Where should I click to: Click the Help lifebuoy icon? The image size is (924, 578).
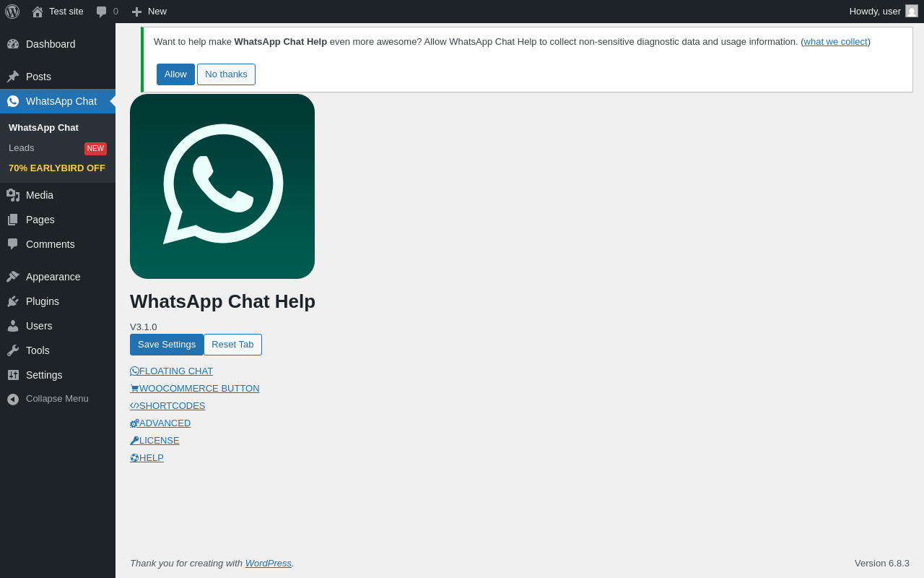point(134,458)
